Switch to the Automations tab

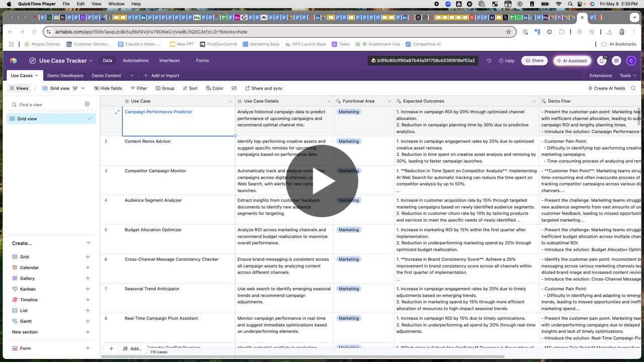[136, 60]
